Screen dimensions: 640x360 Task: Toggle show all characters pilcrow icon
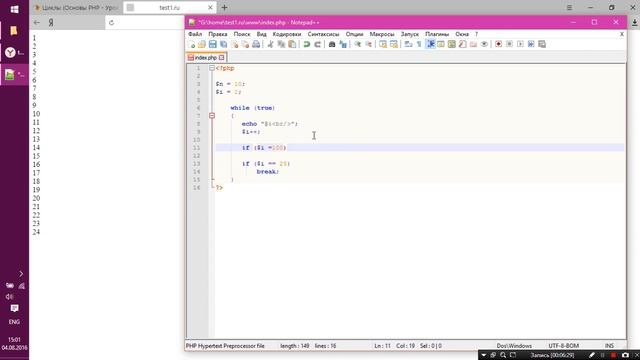click(419, 44)
